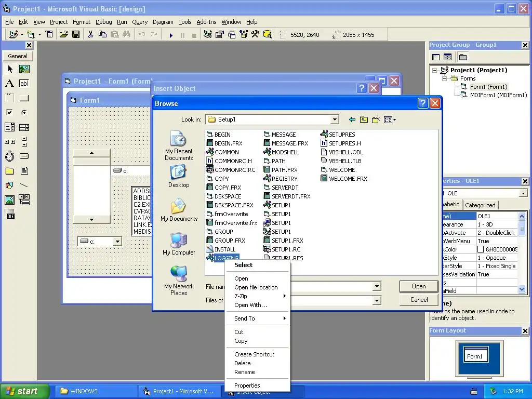Viewport: 532px width, 399px height.
Task: Click Form1 thumbnail in Form Layout
Action: pos(476,354)
